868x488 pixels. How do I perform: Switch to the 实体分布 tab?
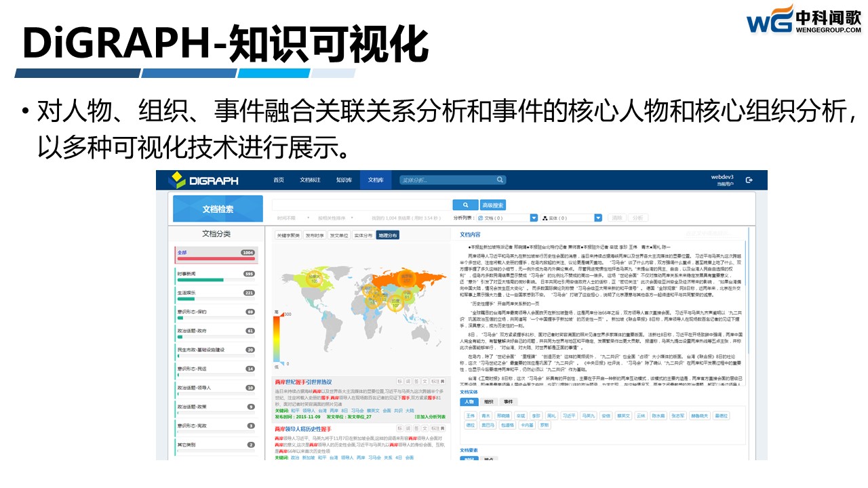[363, 235]
